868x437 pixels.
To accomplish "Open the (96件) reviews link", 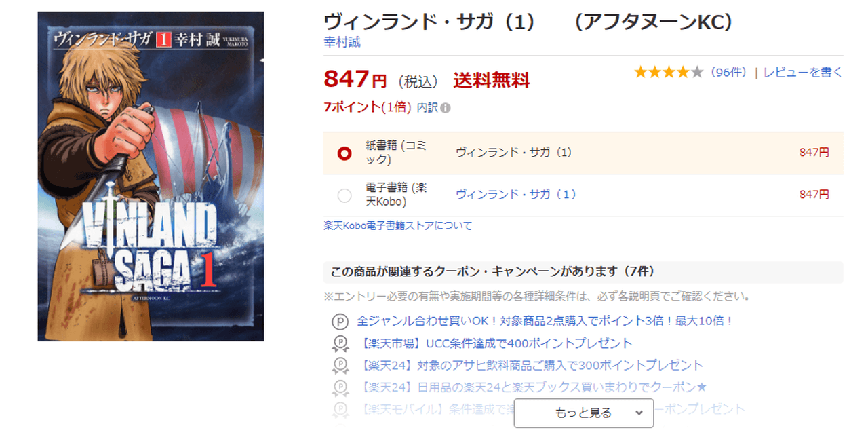I will [729, 73].
